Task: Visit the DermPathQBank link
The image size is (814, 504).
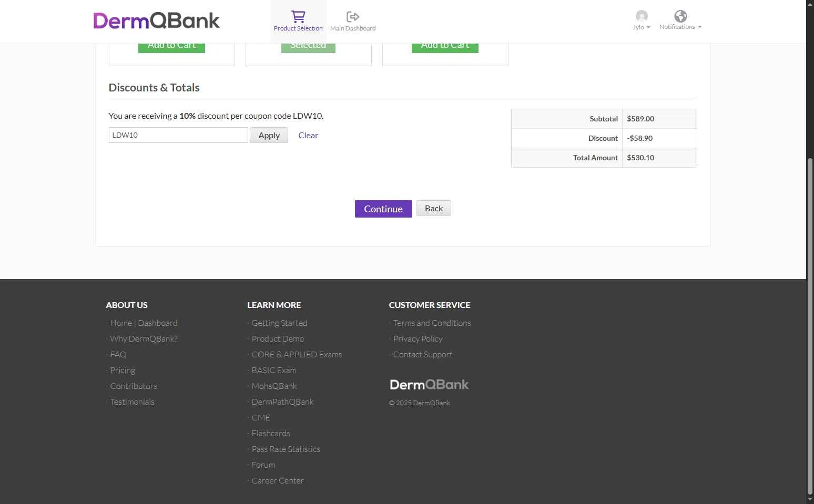Action: click(x=282, y=402)
